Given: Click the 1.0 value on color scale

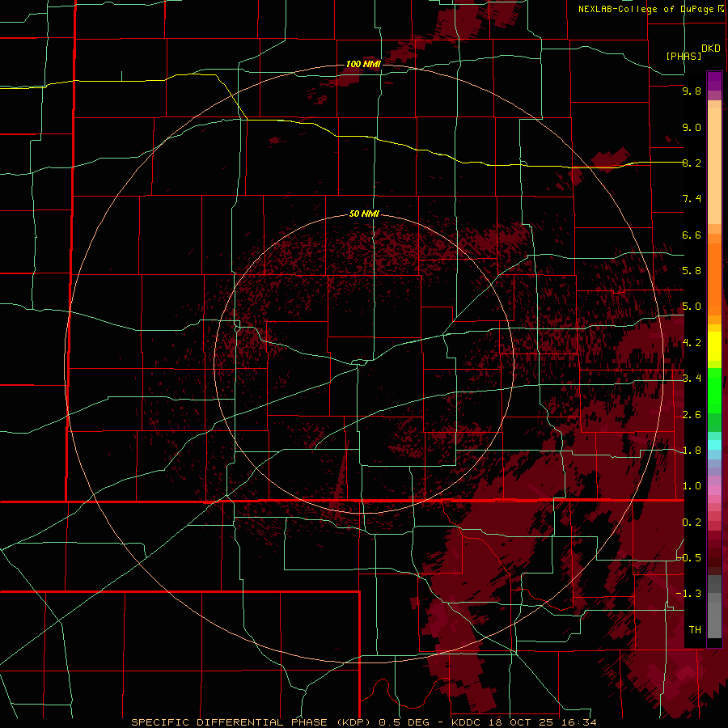Looking at the screenshot, I should point(692,486).
